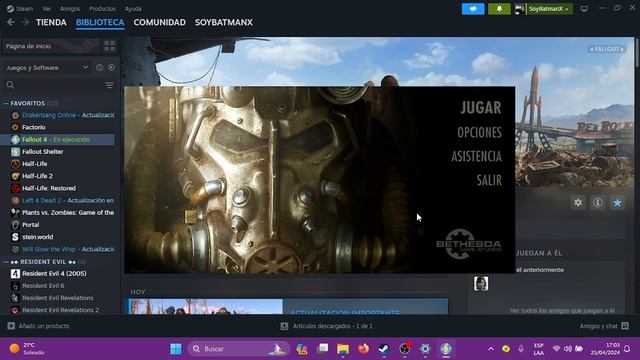The height and width of the screenshot is (360, 640).
Task: Show hidden tray icons chevron
Action: [x=491, y=349]
